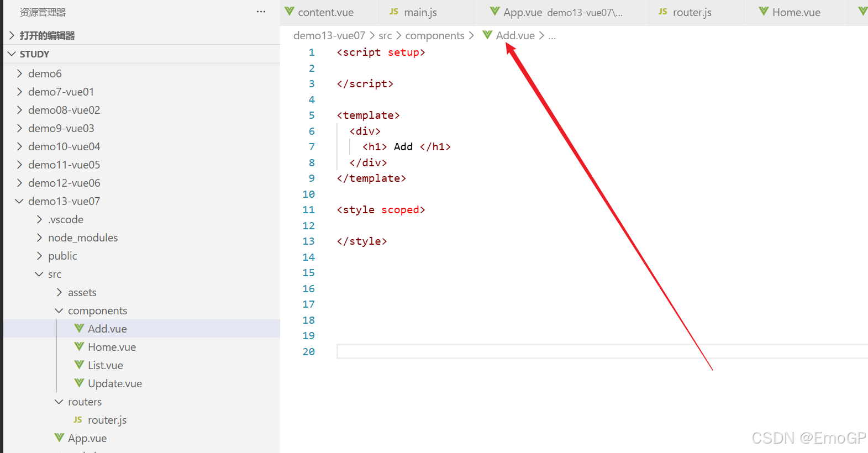868x453 pixels.
Task: Click the 'style scoped' opening tag
Action: point(381,209)
